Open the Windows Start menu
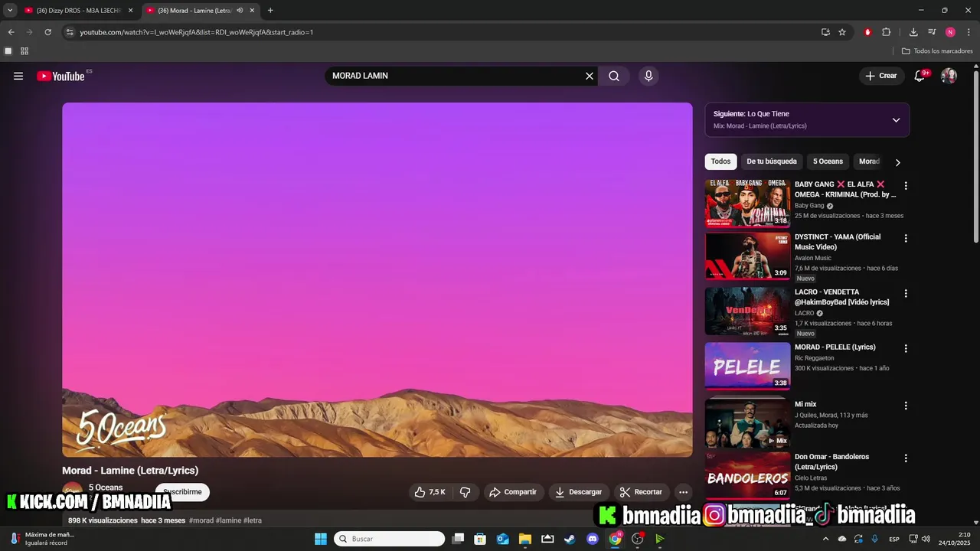The height and width of the screenshot is (551, 980). point(321,539)
